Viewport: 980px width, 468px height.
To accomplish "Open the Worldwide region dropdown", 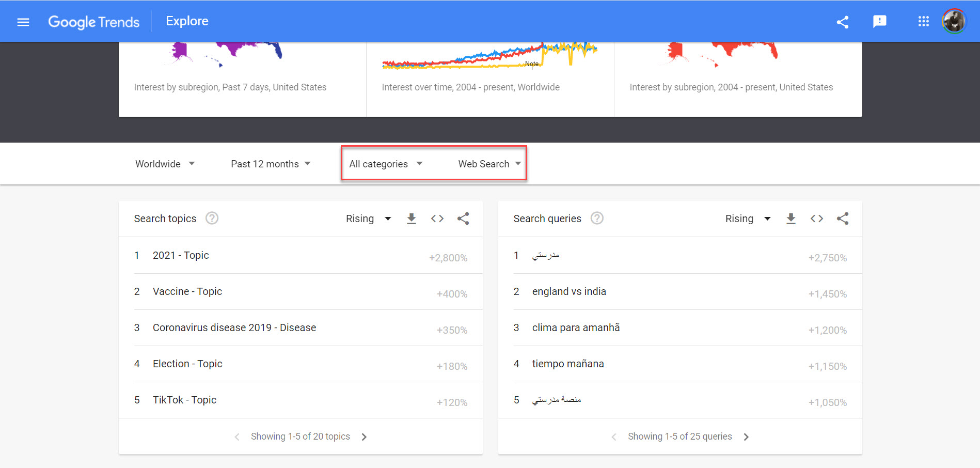I will pos(164,164).
